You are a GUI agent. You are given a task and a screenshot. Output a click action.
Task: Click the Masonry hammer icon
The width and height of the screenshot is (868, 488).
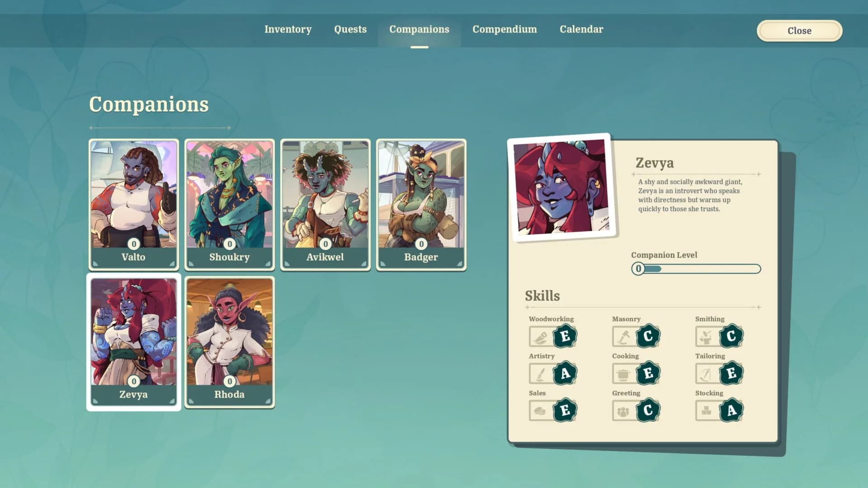point(624,336)
